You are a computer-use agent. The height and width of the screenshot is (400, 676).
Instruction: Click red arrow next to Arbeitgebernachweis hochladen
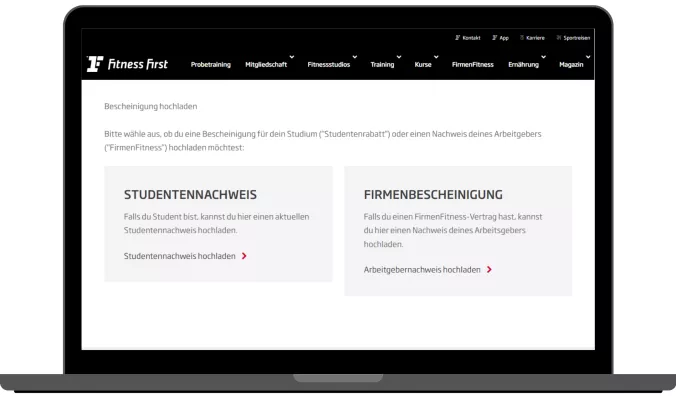pos(489,269)
